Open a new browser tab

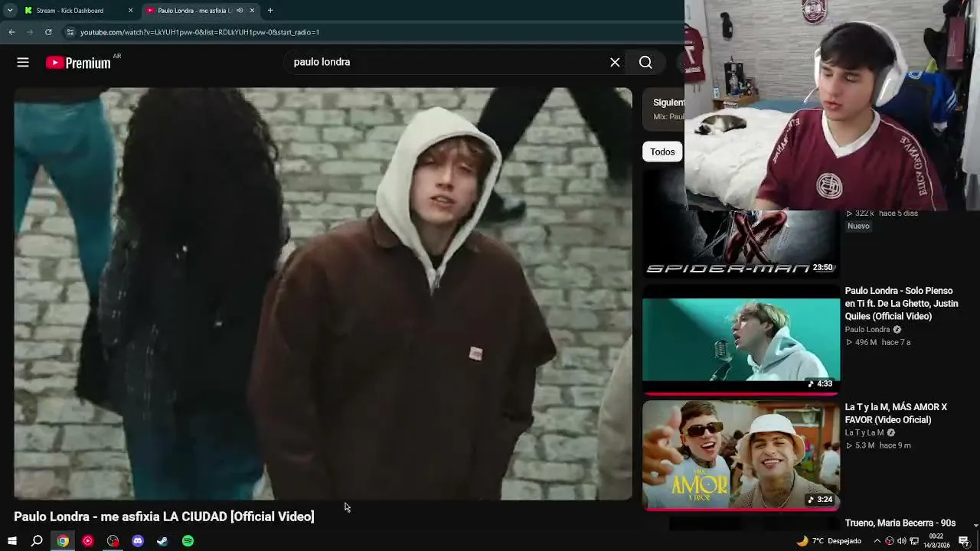(x=270, y=11)
